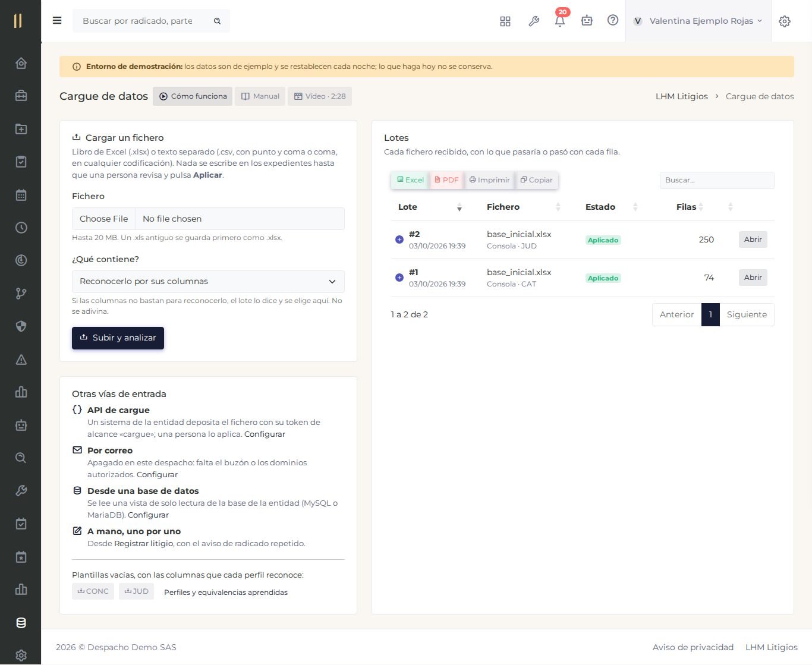This screenshot has height=665, width=812.
Task: Export lotes table to Excel
Action: tap(410, 180)
